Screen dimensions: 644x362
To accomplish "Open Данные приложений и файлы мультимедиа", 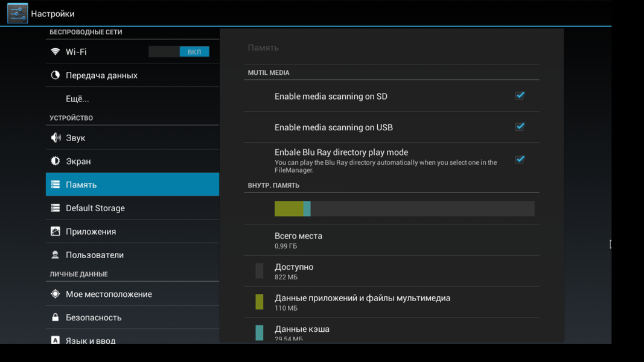I will click(x=362, y=302).
